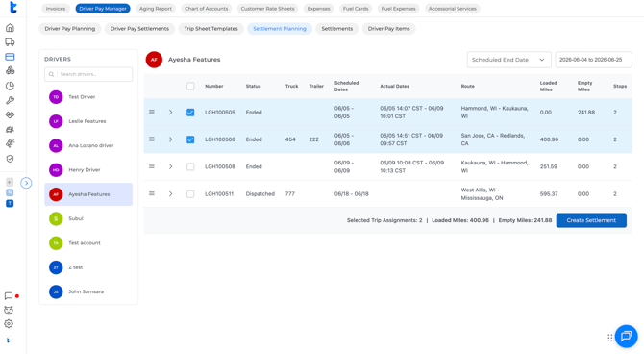Click the drag handle for LGH100506
Image resolution: width=644 pixels, height=354 pixels.
(152, 139)
